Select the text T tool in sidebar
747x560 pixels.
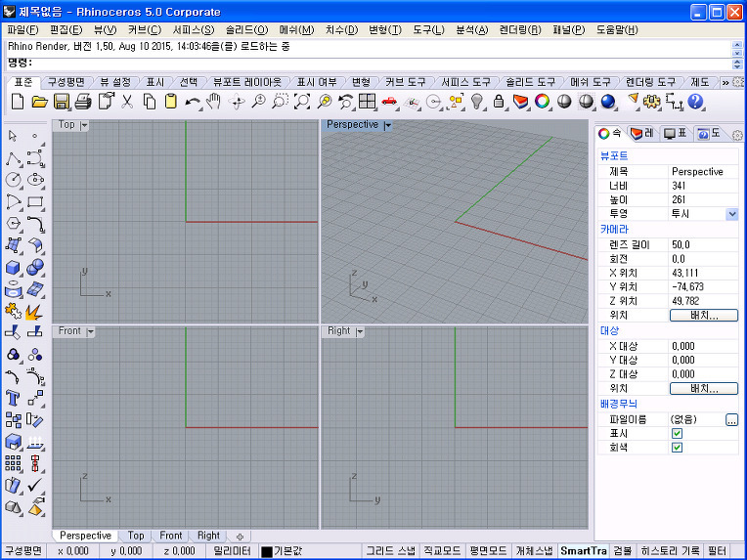tap(14, 398)
